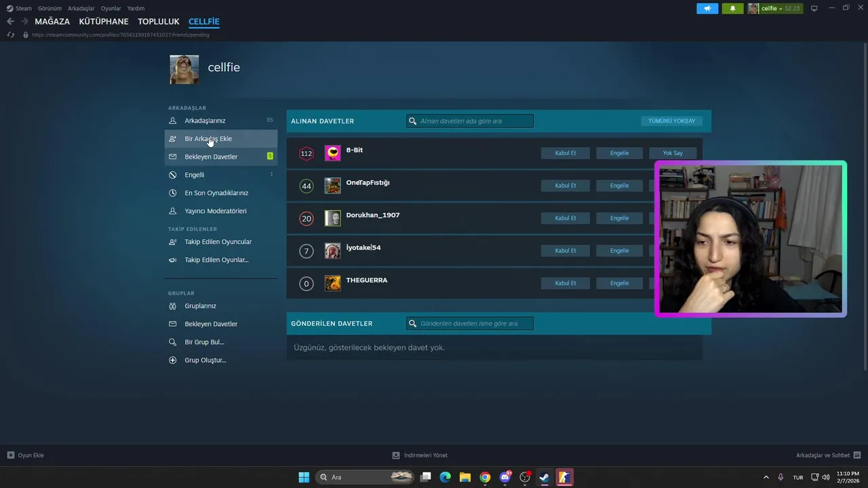Viewport: 868px width, 488px height.
Task: Click the level 112 badge of 8-Bit
Action: pyautogui.click(x=307, y=153)
